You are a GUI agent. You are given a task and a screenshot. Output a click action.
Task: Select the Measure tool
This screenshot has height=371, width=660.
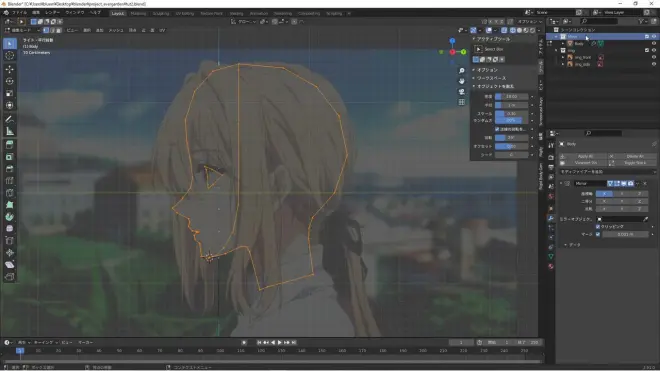click(10, 131)
